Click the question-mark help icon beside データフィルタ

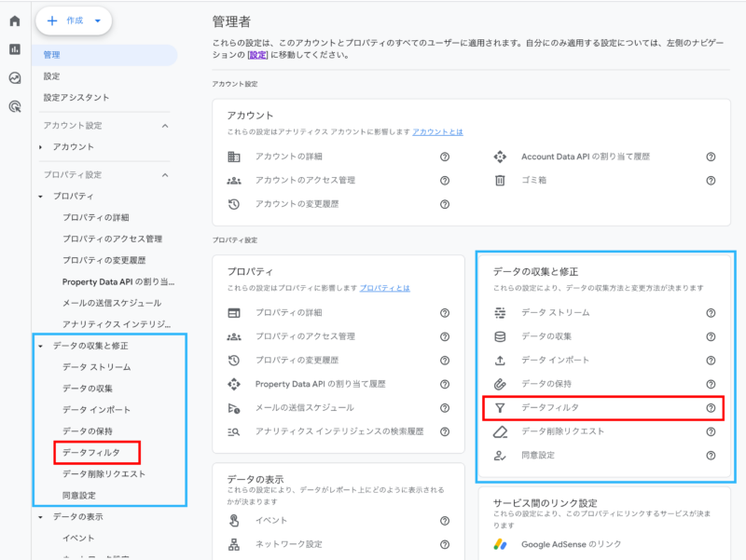point(711,406)
